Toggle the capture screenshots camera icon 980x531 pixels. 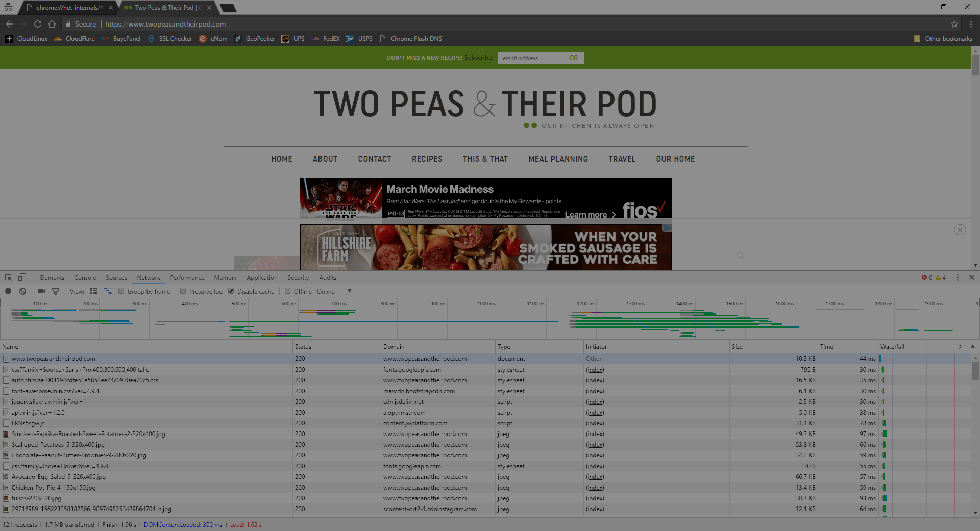[41, 291]
